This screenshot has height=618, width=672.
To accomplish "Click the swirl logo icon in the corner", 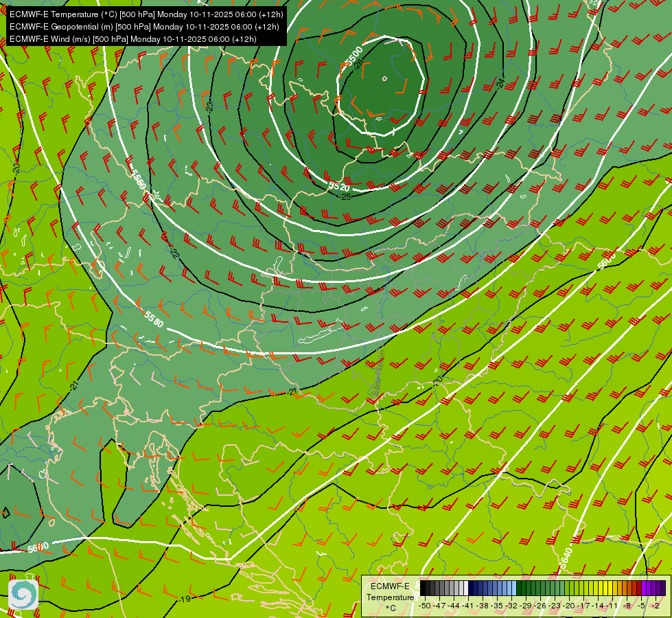I will (23, 595).
